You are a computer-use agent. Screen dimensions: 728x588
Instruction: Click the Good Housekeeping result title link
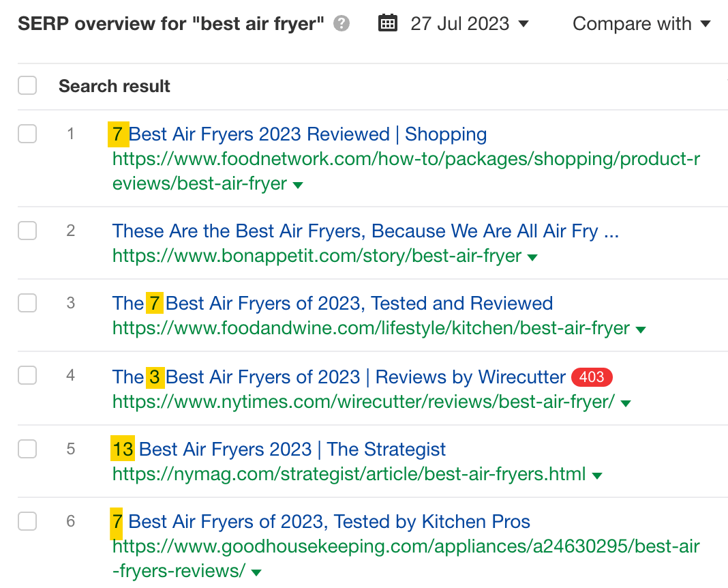click(320, 521)
